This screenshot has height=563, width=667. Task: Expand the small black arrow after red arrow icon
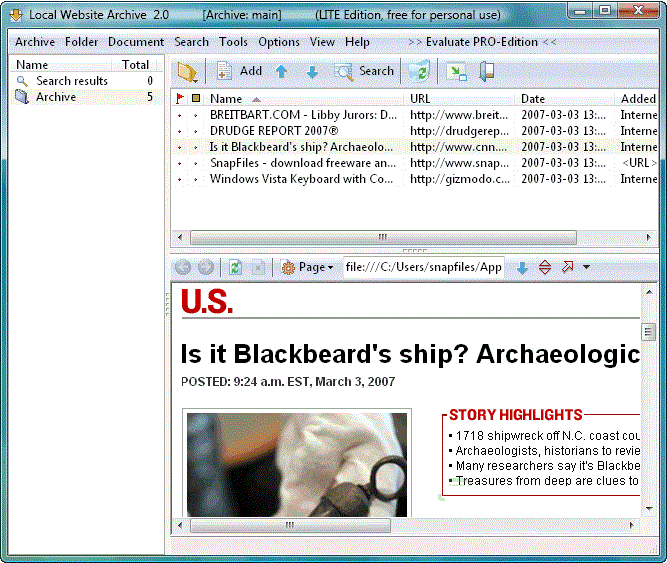tap(586, 267)
